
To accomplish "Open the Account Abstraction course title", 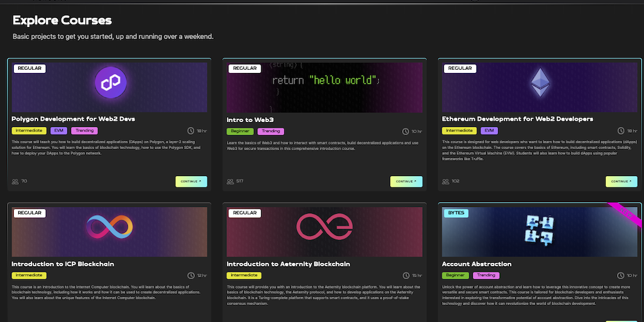I will click(477, 264).
